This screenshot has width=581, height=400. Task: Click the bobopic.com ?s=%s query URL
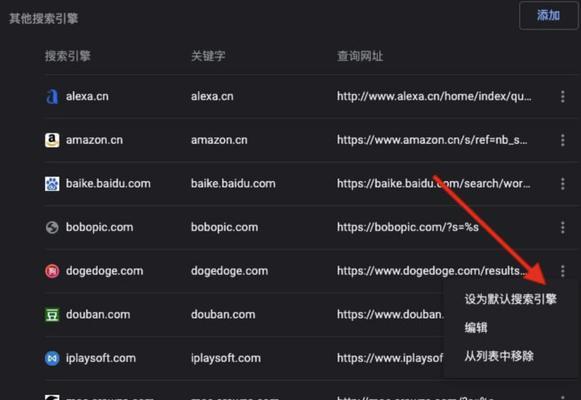[x=408, y=227]
